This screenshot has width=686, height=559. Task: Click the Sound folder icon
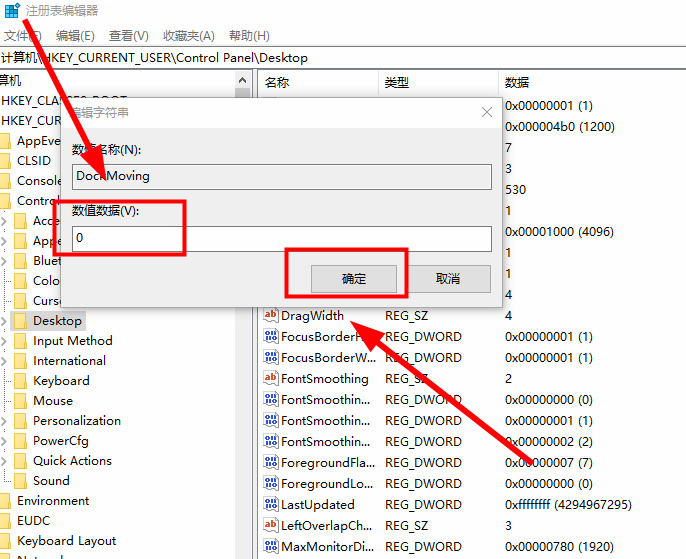21,481
